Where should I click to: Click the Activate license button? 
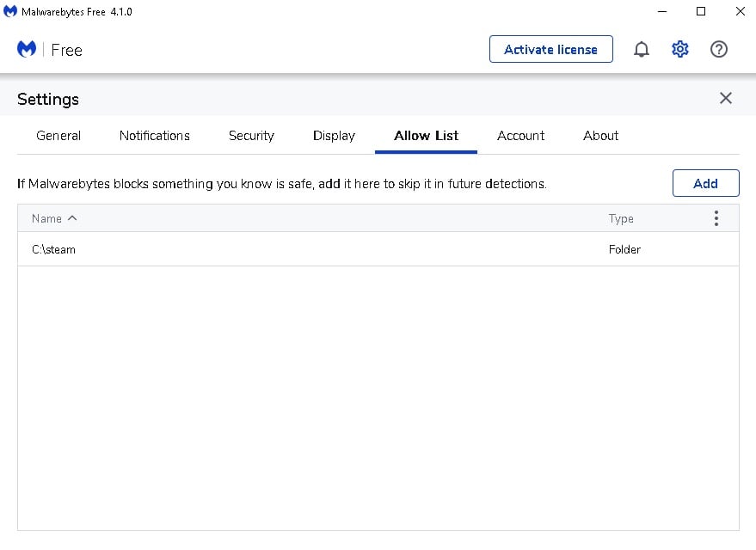pyautogui.click(x=550, y=49)
